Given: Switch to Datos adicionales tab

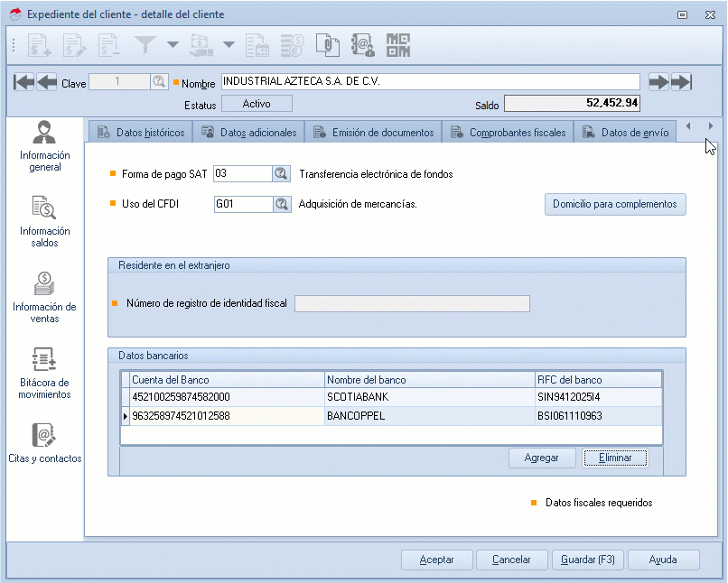Looking at the screenshot, I should [x=248, y=133].
